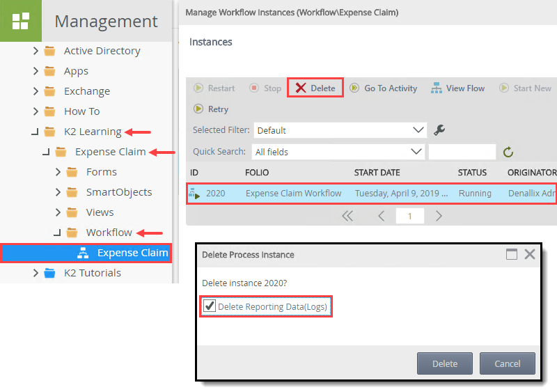
Task: Click the Delete button with red X
Action: [x=315, y=88]
